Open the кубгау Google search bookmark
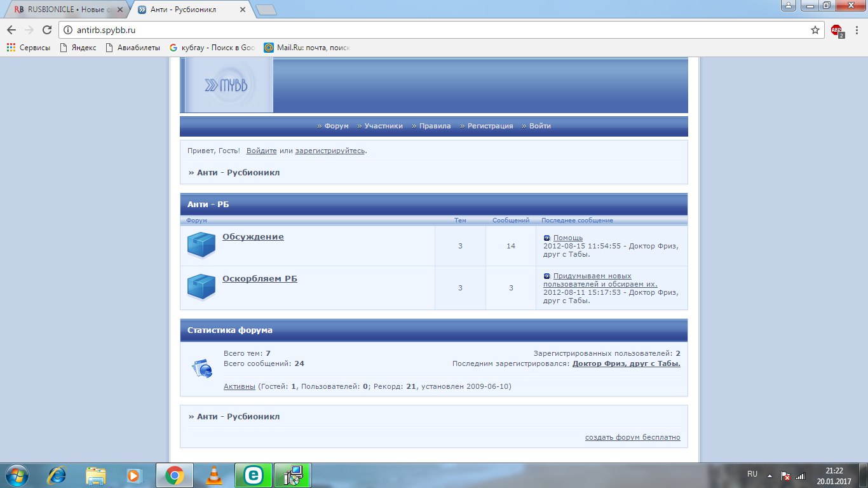Image resolution: width=868 pixels, height=488 pixels. [212, 48]
